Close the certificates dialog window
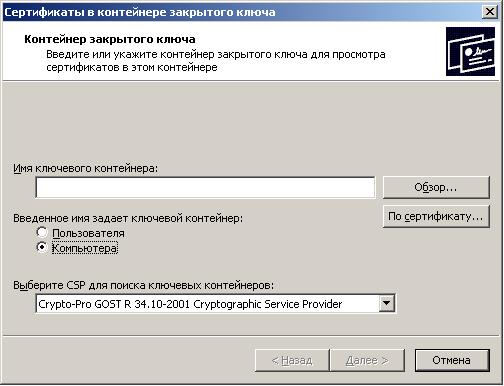The height and width of the screenshot is (386, 504). (x=489, y=12)
